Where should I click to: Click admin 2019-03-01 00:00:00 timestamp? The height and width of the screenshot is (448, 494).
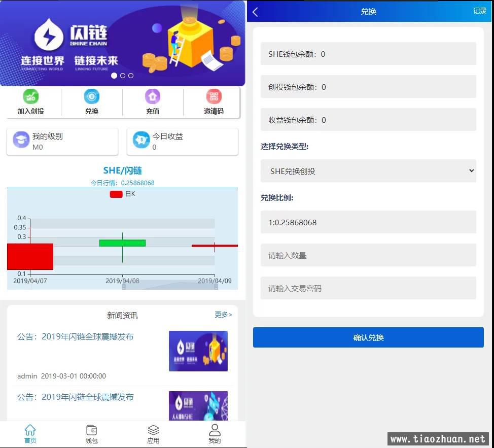coord(61,376)
